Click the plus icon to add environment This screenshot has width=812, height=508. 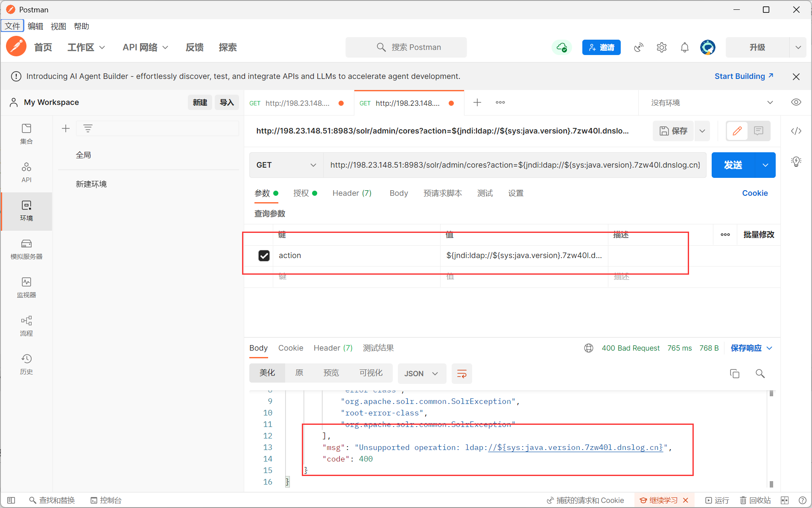pyautogui.click(x=66, y=128)
